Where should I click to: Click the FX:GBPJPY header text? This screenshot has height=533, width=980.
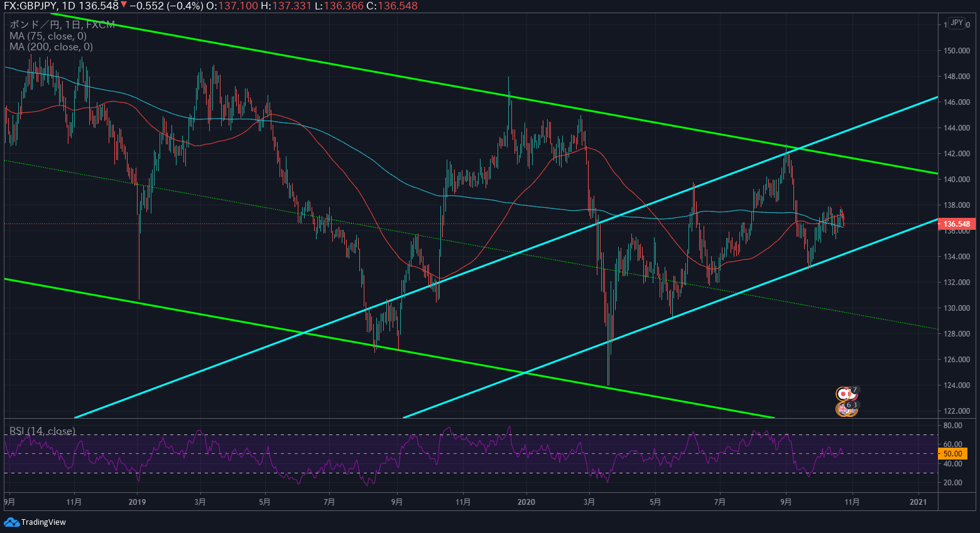(30, 6)
